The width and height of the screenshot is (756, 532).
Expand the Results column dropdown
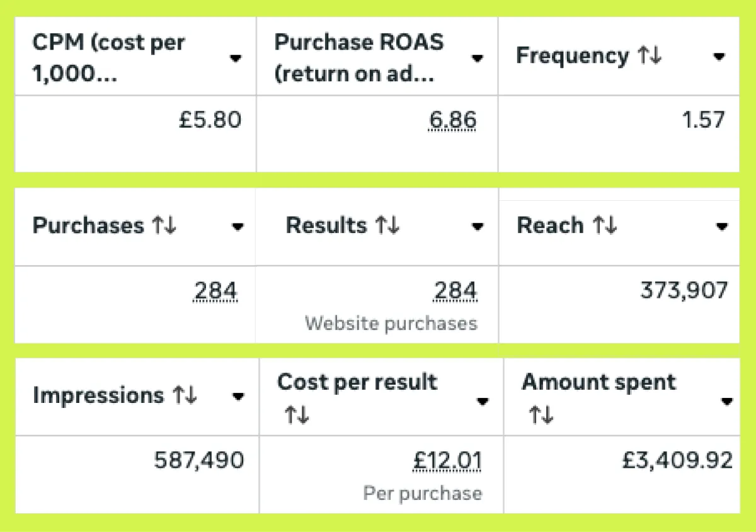pyautogui.click(x=478, y=227)
